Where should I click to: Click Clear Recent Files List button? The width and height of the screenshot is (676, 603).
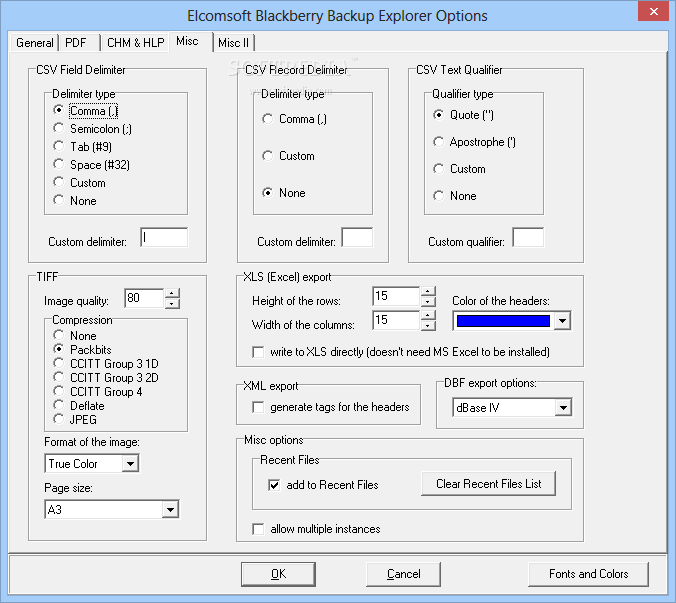(488, 484)
